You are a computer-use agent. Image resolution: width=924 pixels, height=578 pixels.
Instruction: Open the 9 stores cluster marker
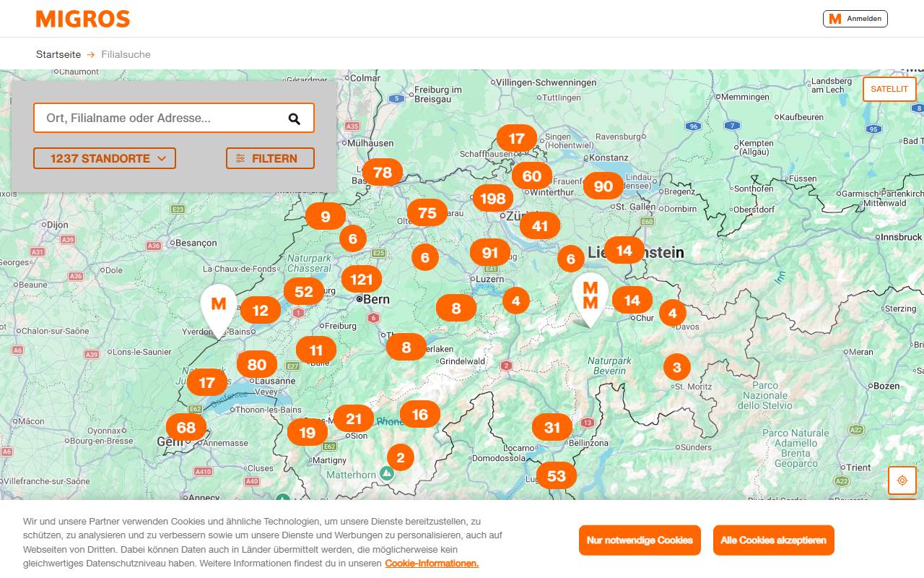pyautogui.click(x=326, y=216)
